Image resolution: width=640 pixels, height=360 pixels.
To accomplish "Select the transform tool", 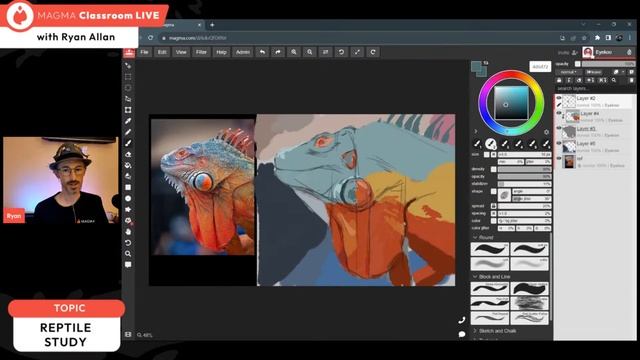I will pos(128,110).
